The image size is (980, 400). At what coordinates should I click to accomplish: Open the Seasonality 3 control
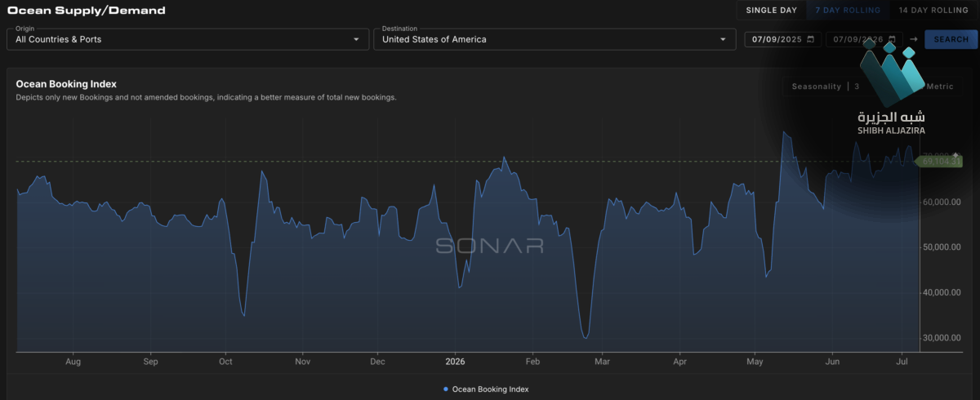(x=826, y=86)
